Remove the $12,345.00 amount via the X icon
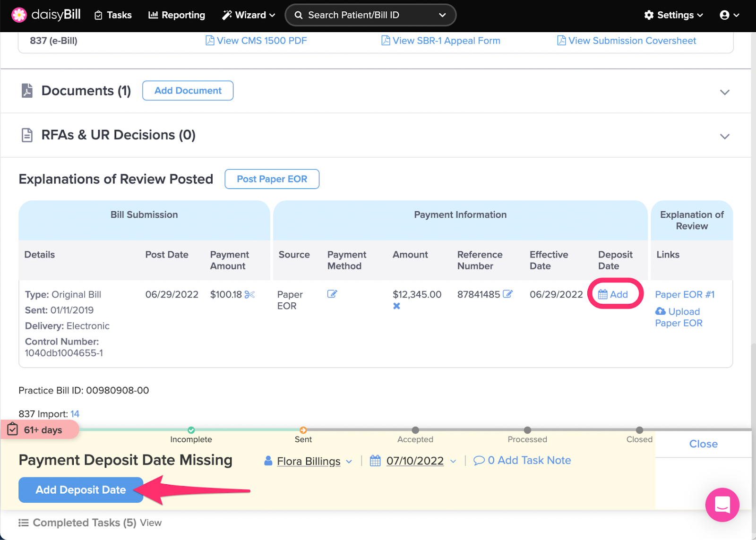This screenshot has height=540, width=756. (x=396, y=306)
